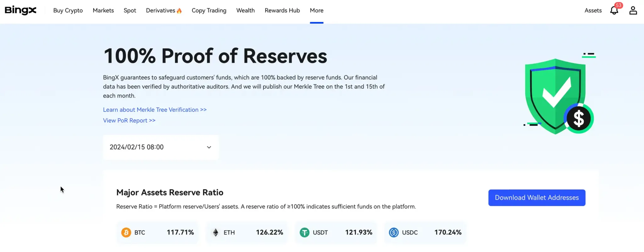Click the USDC coin icon
The image size is (644, 252).
tap(394, 232)
